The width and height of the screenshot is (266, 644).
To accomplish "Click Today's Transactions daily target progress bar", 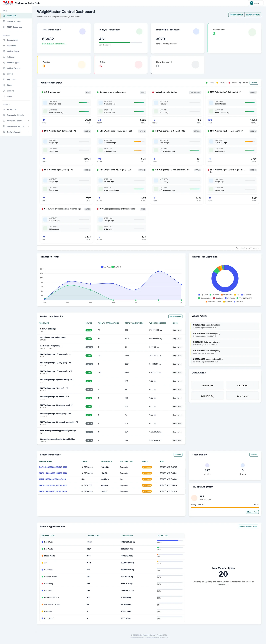I will [x=121, y=43].
